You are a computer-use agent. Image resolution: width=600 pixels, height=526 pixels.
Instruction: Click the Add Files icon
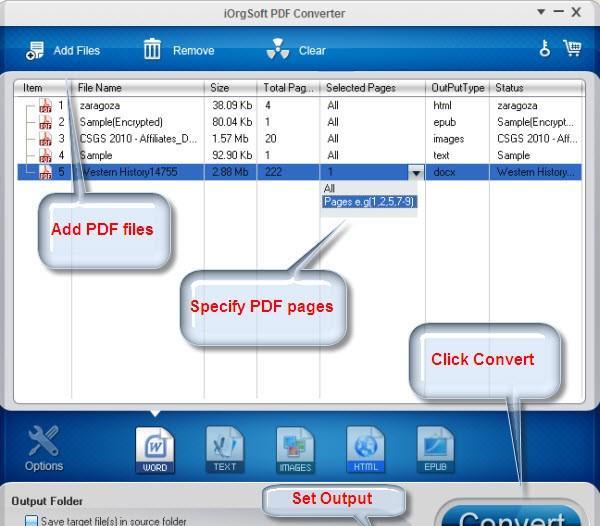tap(35, 50)
